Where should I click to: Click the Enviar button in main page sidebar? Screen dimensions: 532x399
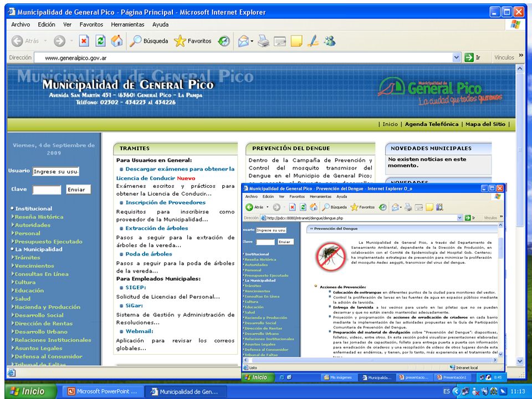click(x=78, y=190)
